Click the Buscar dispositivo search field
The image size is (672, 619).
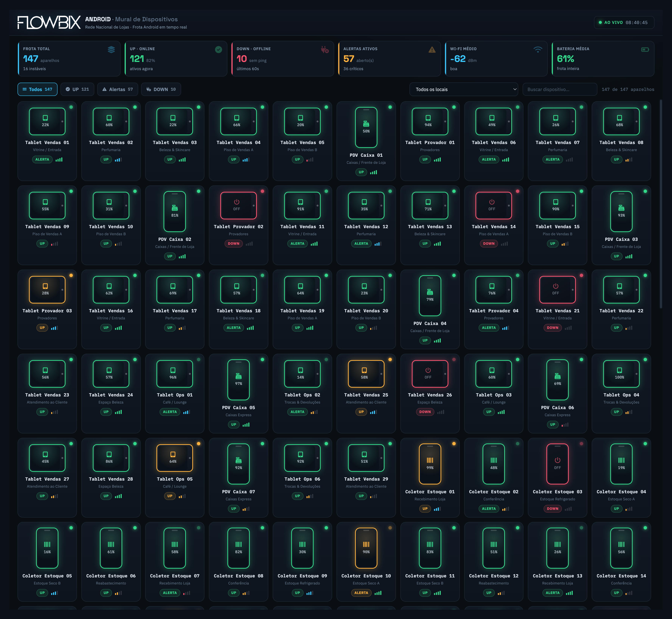[x=560, y=89]
